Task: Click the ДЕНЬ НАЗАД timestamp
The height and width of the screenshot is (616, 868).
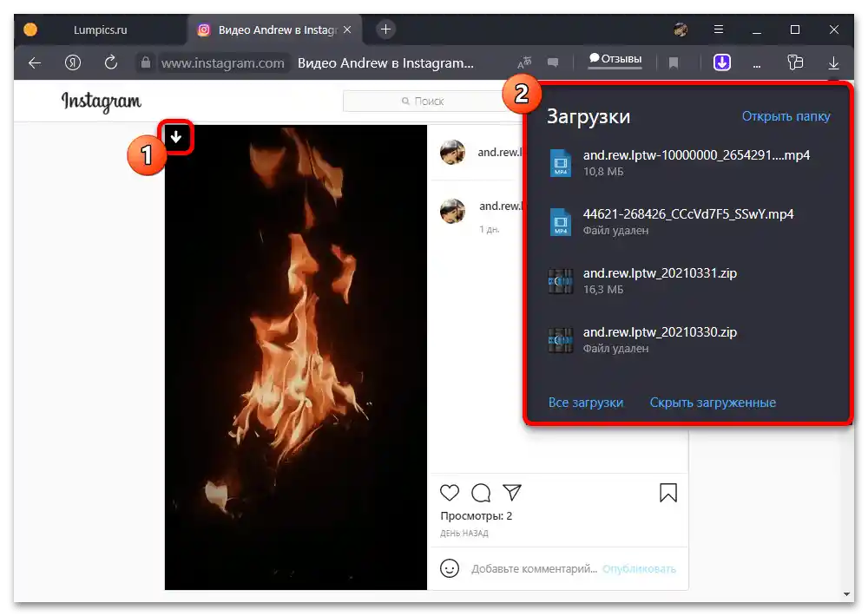Action: coord(464,533)
